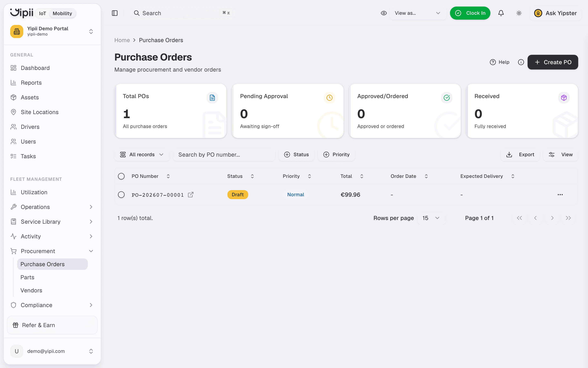Open the Yipii Demo Portal switcher

click(x=52, y=31)
